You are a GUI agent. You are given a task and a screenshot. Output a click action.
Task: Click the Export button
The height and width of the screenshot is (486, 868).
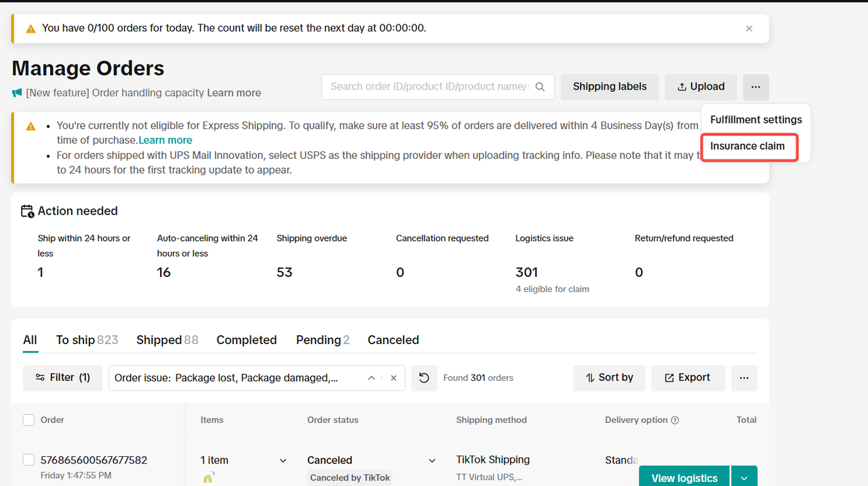click(x=688, y=378)
